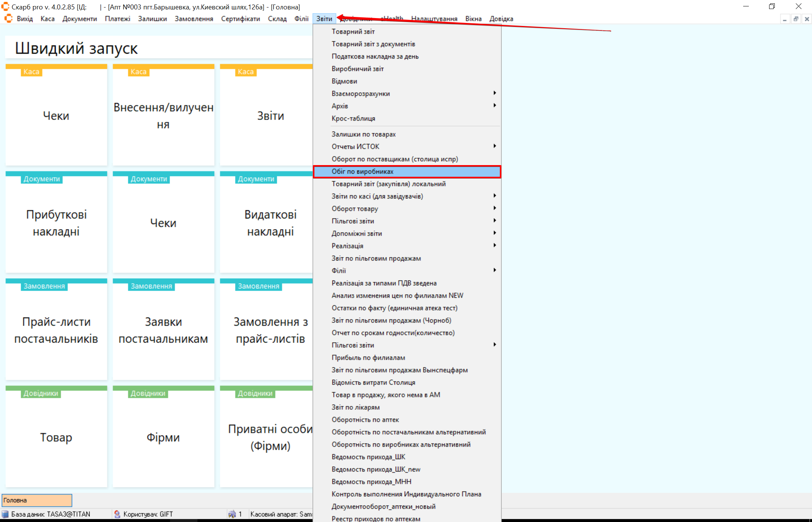Switch to the Головна window tab

pos(37,500)
